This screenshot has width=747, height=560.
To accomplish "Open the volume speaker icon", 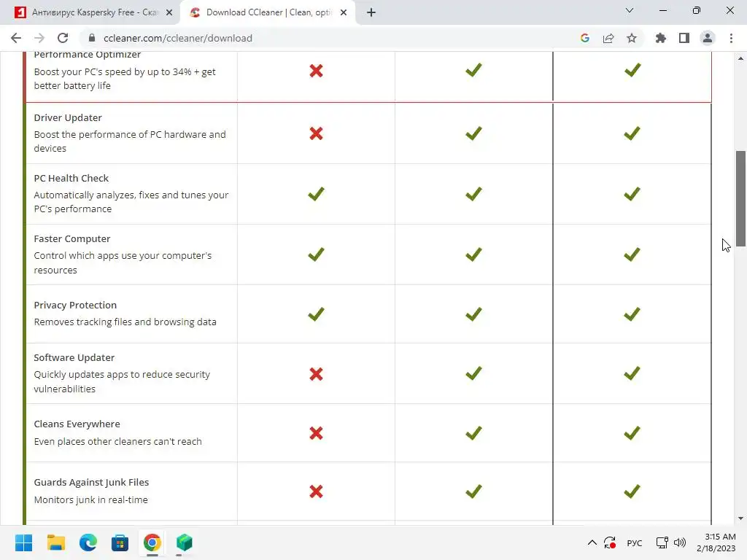I will (680, 542).
